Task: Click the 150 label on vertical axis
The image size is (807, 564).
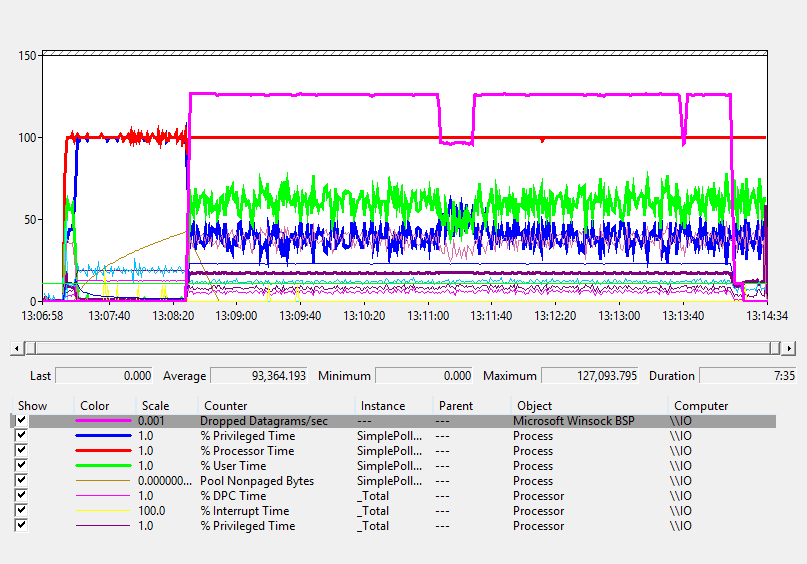Action: point(27,56)
